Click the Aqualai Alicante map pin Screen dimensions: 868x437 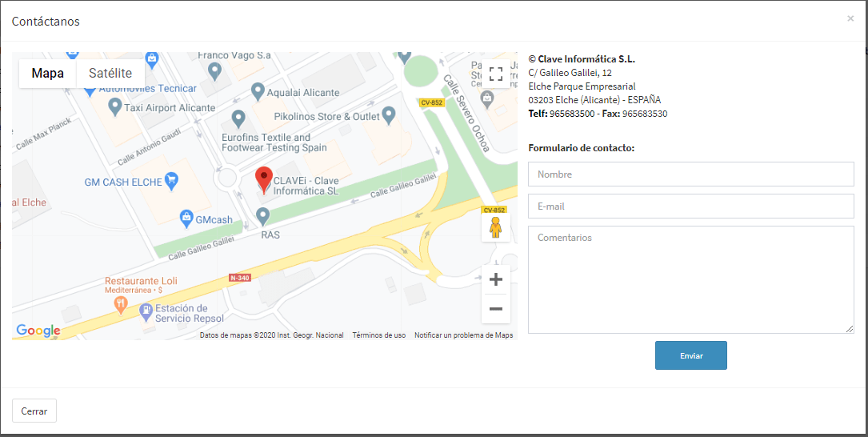click(x=258, y=91)
